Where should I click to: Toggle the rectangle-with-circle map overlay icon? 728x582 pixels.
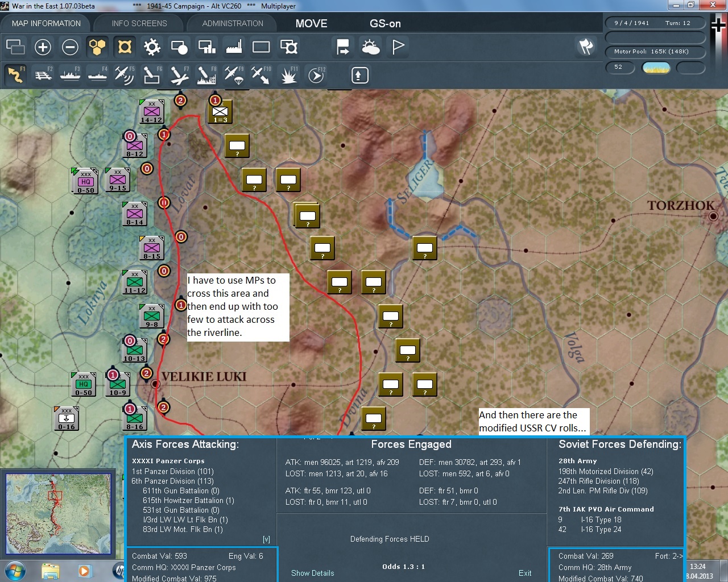(x=179, y=47)
